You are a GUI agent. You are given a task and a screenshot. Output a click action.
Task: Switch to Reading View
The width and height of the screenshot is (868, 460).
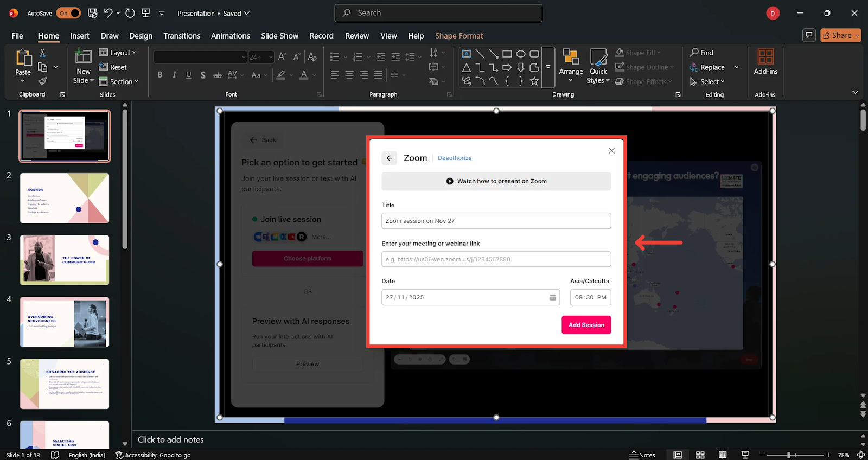tap(723, 455)
